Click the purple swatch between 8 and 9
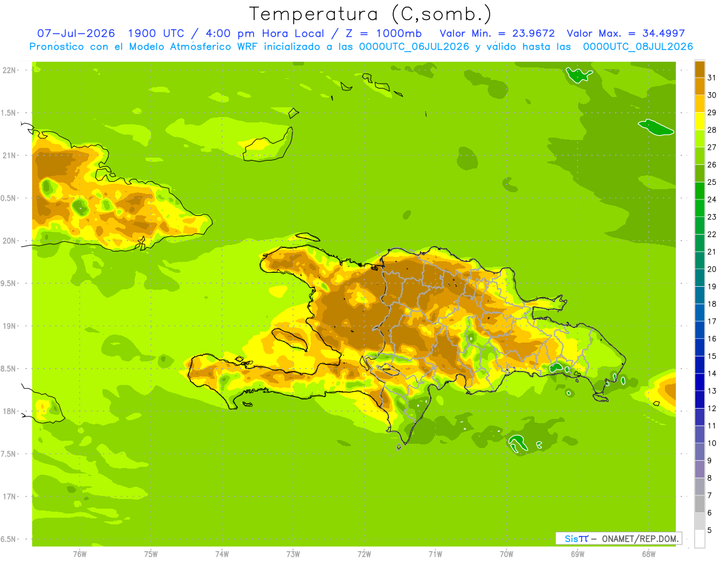 699,469
